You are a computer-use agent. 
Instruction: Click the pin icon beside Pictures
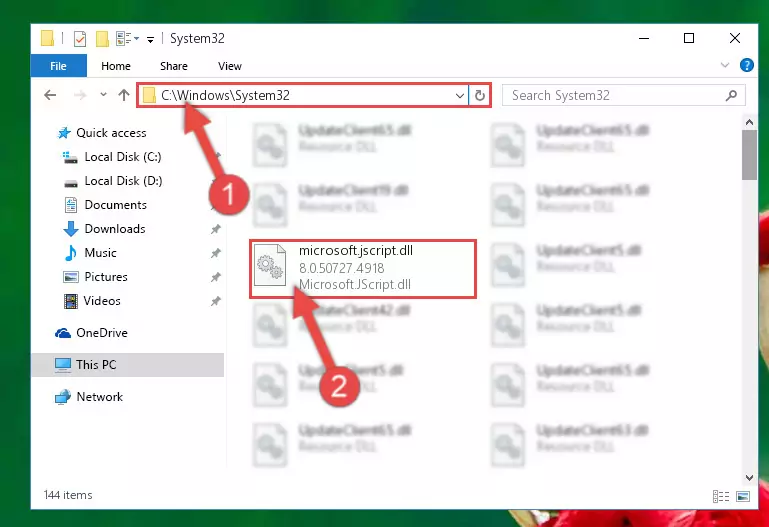[x=215, y=277]
